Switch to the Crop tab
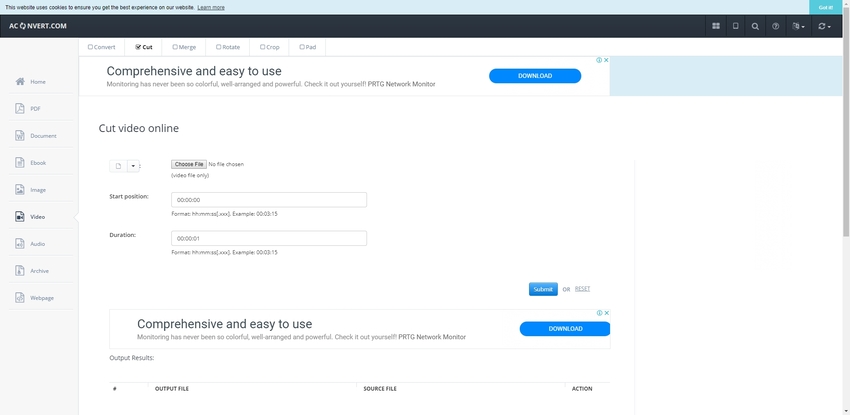Viewport: 850px width, 415px height. point(268,47)
